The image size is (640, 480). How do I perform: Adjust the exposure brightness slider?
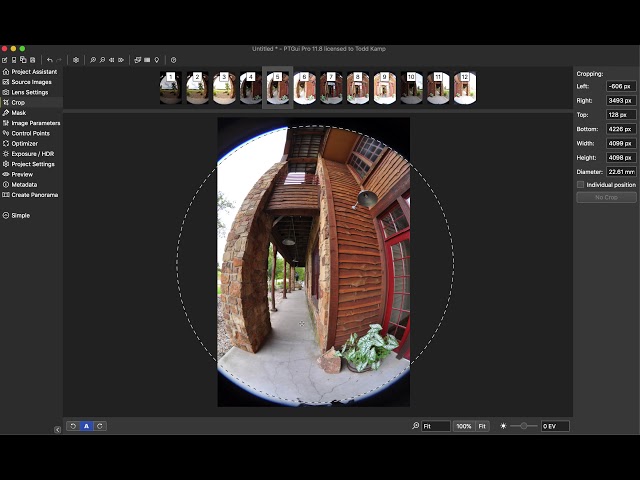524,426
